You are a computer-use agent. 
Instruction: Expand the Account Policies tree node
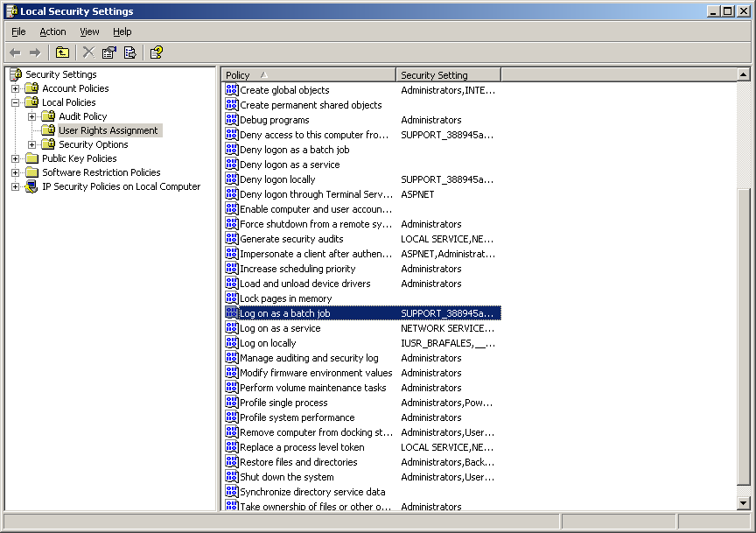[15, 88]
